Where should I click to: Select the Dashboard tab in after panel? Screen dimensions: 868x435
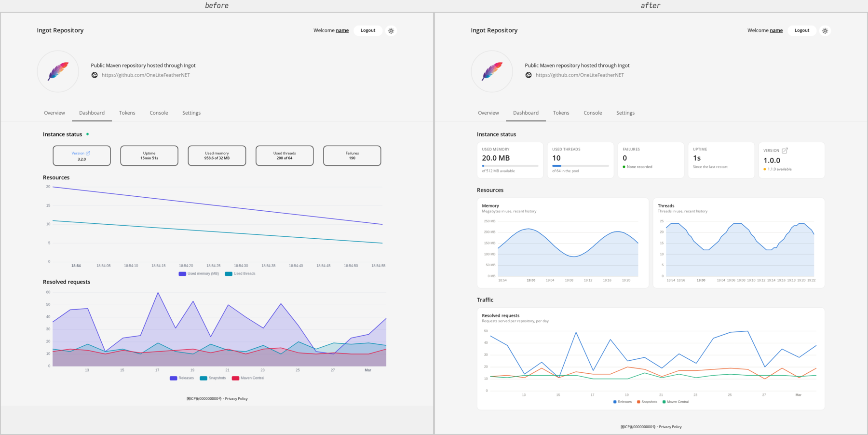coord(526,113)
